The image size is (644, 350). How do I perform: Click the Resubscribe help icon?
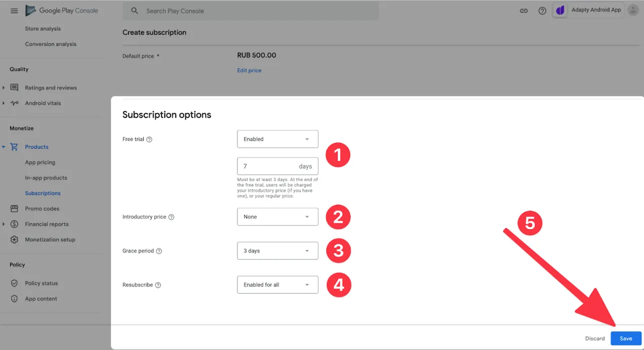158,285
